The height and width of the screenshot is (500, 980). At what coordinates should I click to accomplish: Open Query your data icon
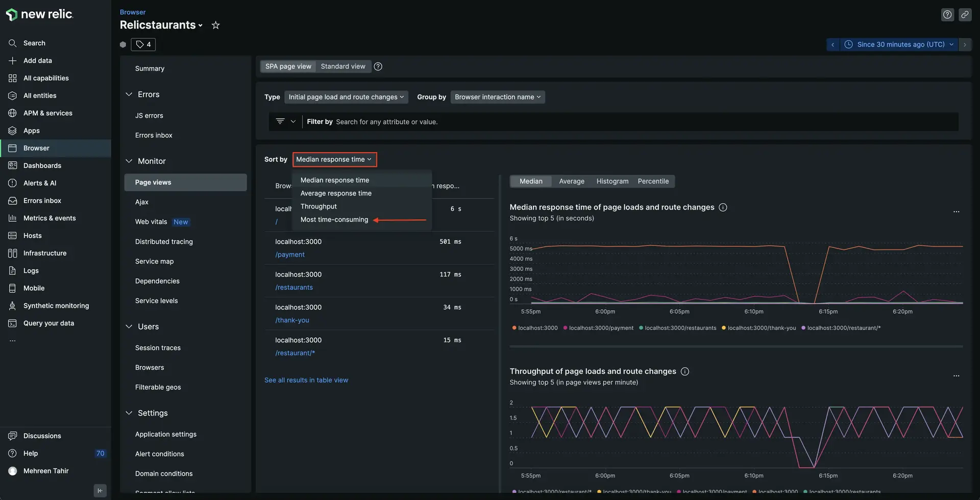tap(13, 323)
